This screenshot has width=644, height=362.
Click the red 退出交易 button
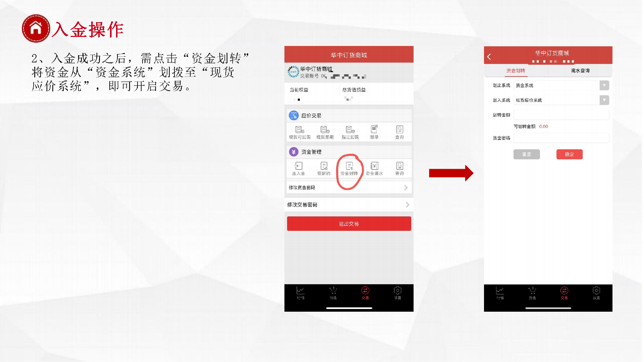click(x=349, y=224)
